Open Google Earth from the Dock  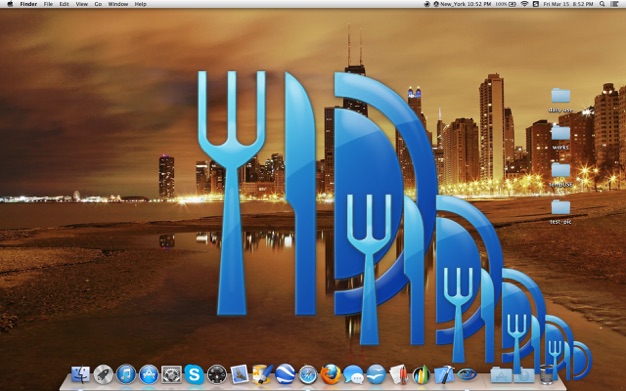tap(285, 375)
